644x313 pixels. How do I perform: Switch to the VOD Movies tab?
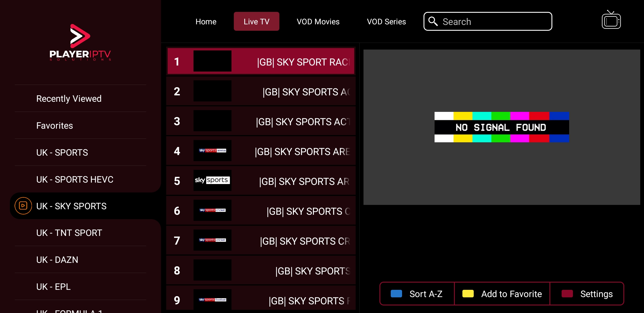click(318, 21)
